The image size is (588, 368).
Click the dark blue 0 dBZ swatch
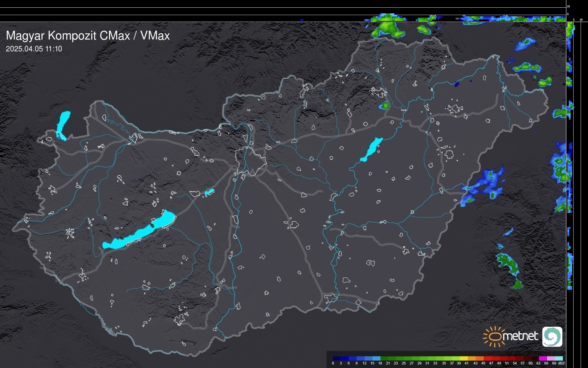pyautogui.click(x=337, y=358)
